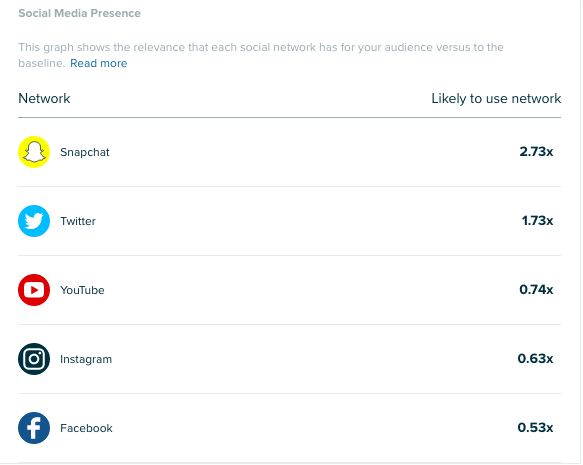583x465 pixels.
Task: Click the Likely to use network header
Action: click(x=496, y=99)
